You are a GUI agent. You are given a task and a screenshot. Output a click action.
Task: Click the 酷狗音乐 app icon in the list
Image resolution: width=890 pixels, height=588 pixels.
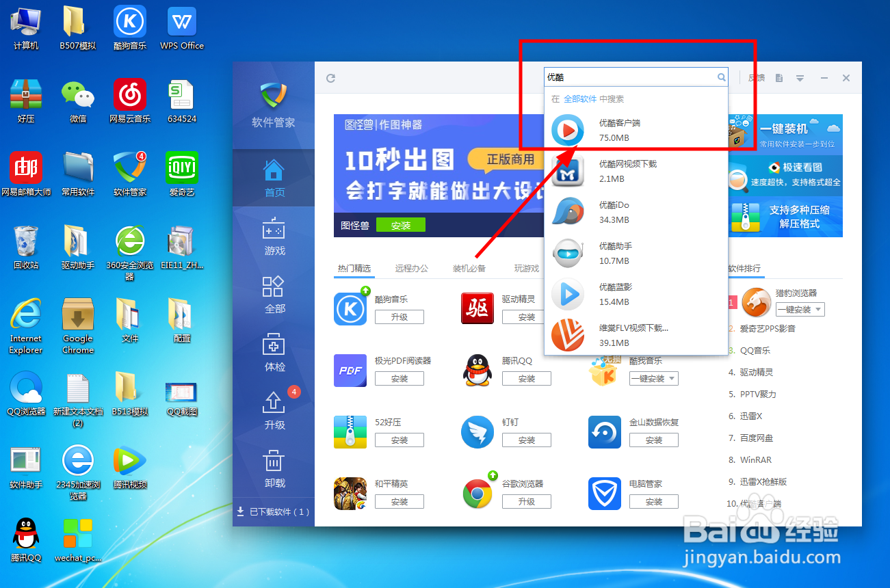click(x=351, y=308)
